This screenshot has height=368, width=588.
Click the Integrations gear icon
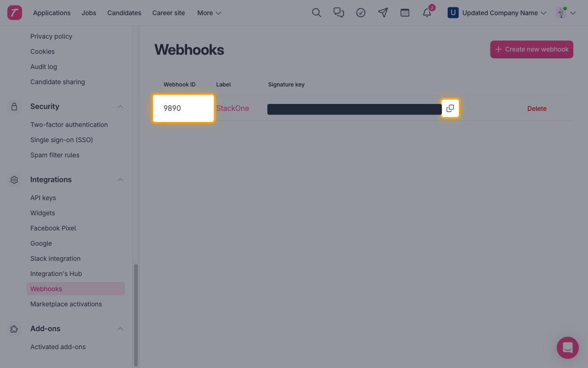coord(14,180)
